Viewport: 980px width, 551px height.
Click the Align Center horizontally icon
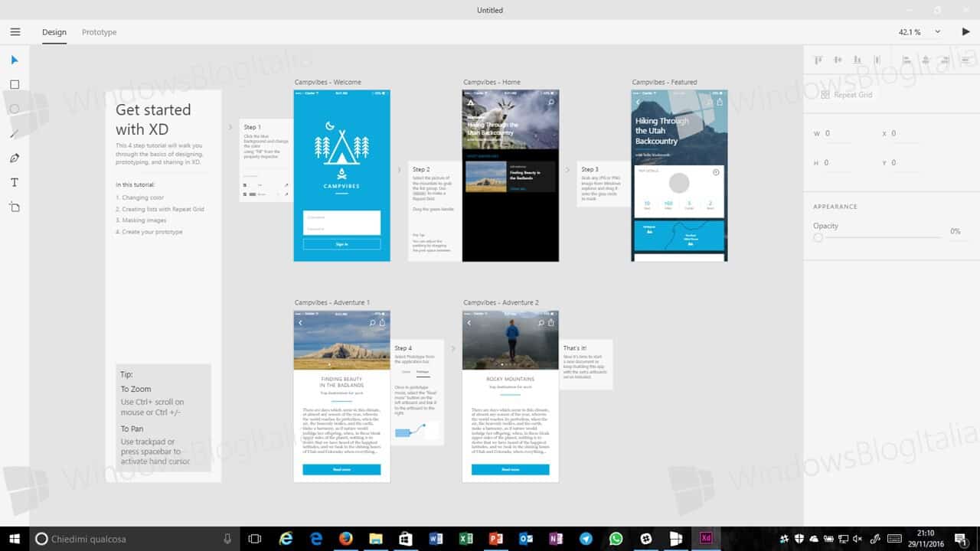(926, 60)
